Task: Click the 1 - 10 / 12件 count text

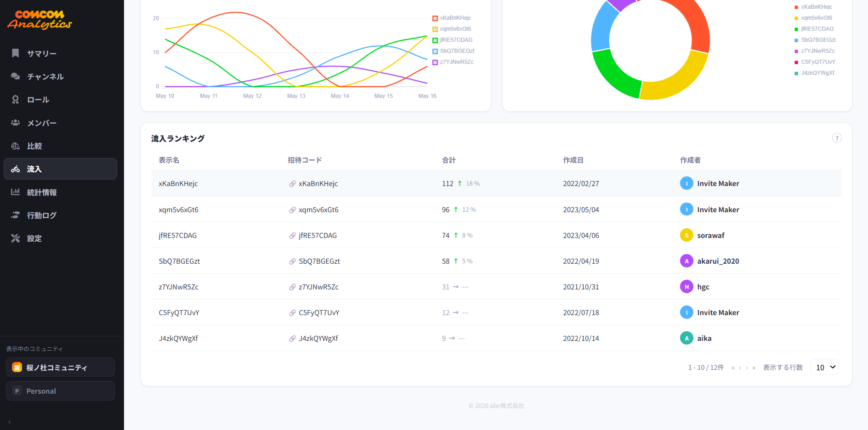Action: [706, 368]
